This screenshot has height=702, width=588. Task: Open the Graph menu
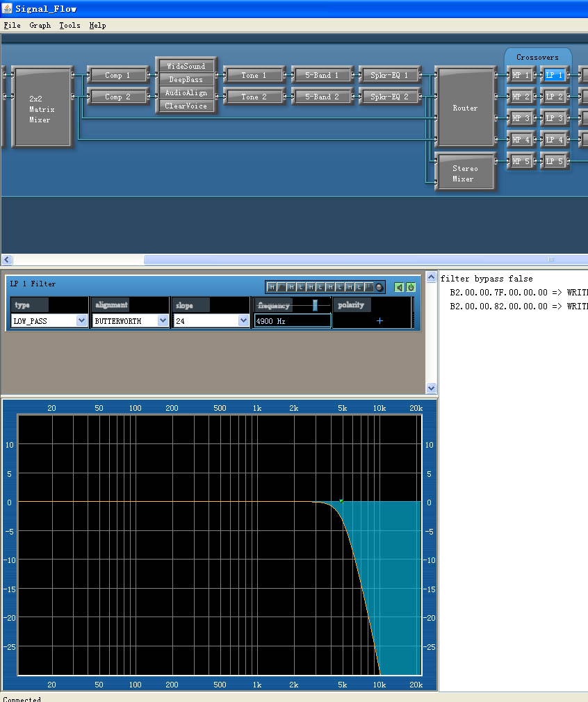(x=40, y=26)
